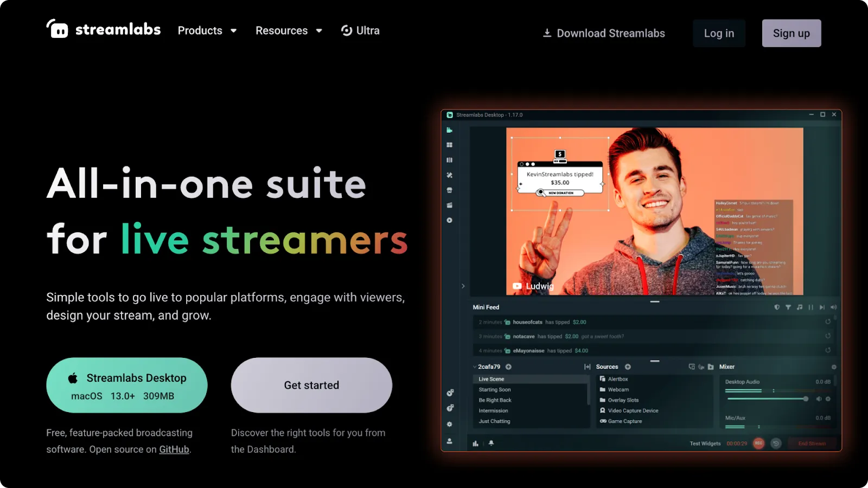The width and height of the screenshot is (868, 488).
Task: Click the End Stream button
Action: click(812, 444)
